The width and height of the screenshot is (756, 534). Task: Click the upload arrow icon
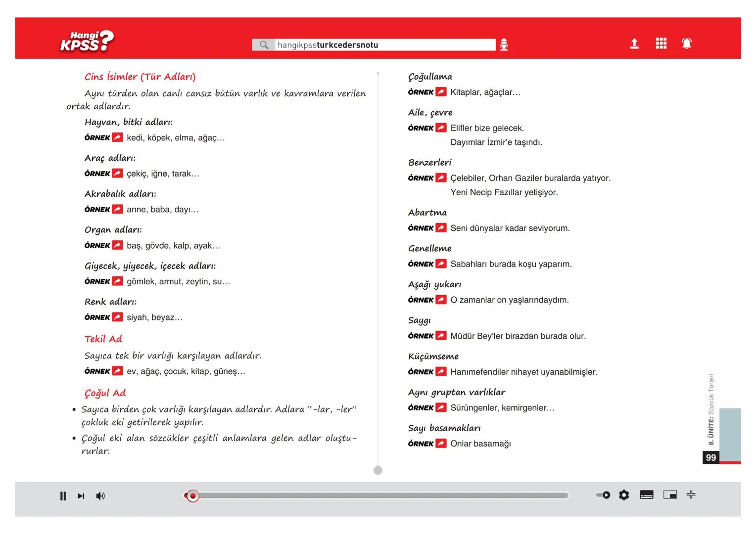634,44
